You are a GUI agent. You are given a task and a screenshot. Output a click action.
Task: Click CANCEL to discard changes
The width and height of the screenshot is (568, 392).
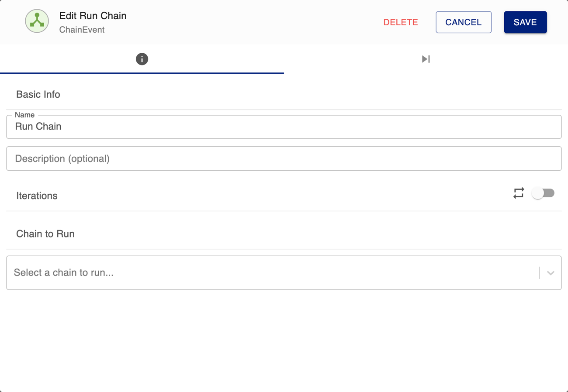point(463,22)
